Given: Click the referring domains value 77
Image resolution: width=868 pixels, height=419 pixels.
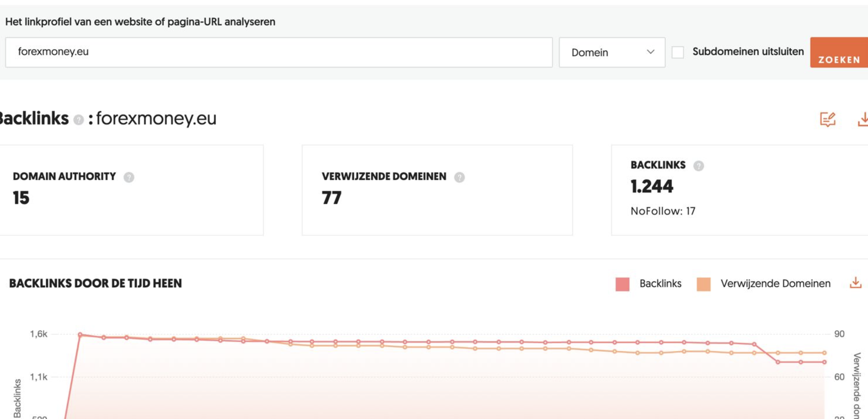Looking at the screenshot, I should click(331, 198).
